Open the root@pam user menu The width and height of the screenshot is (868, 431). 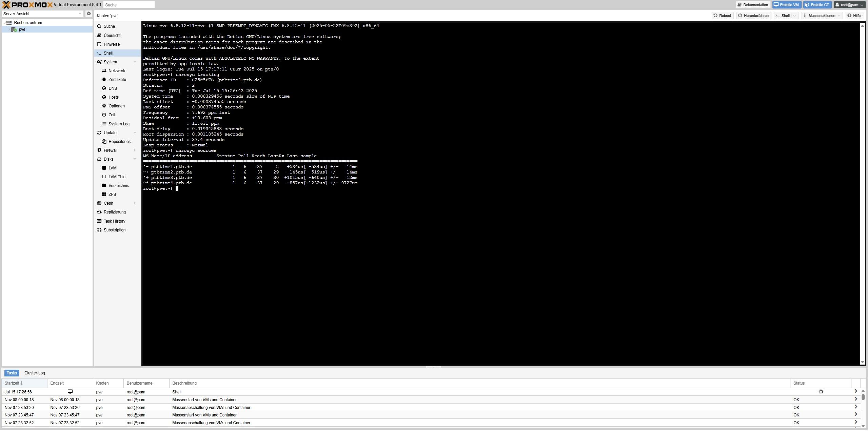coord(849,5)
